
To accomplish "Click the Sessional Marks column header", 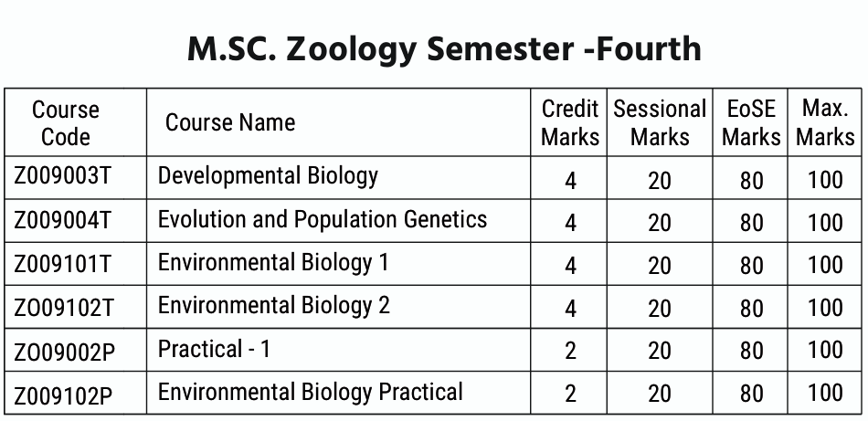I will (x=660, y=123).
